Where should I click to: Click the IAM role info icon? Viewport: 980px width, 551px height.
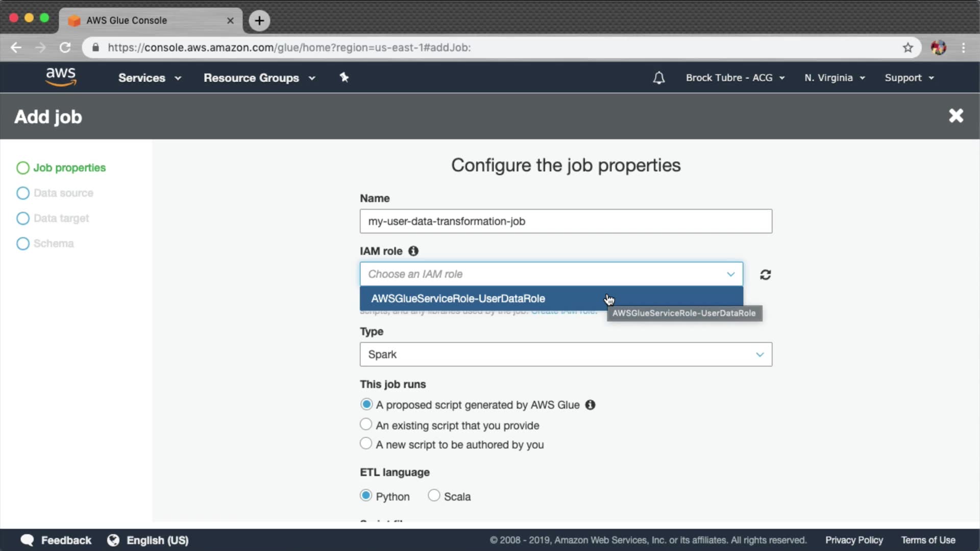click(x=413, y=251)
